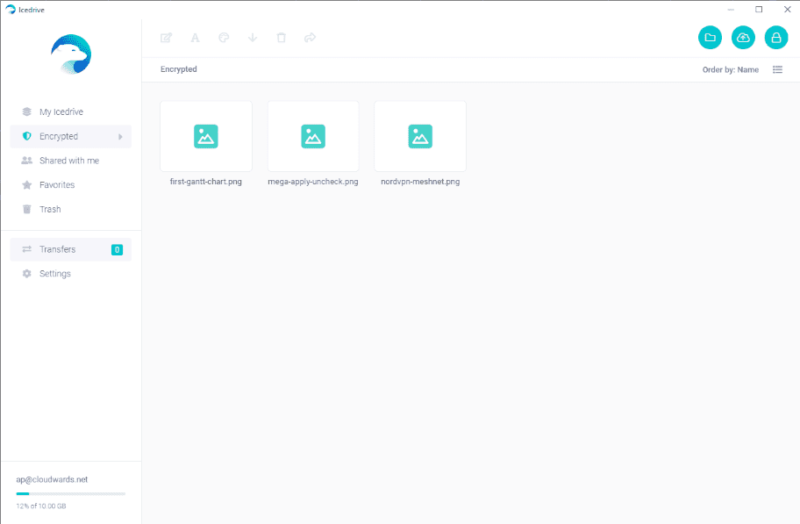Click the share arrow toolbar icon
Viewport: 800px width, 524px height.
310,38
